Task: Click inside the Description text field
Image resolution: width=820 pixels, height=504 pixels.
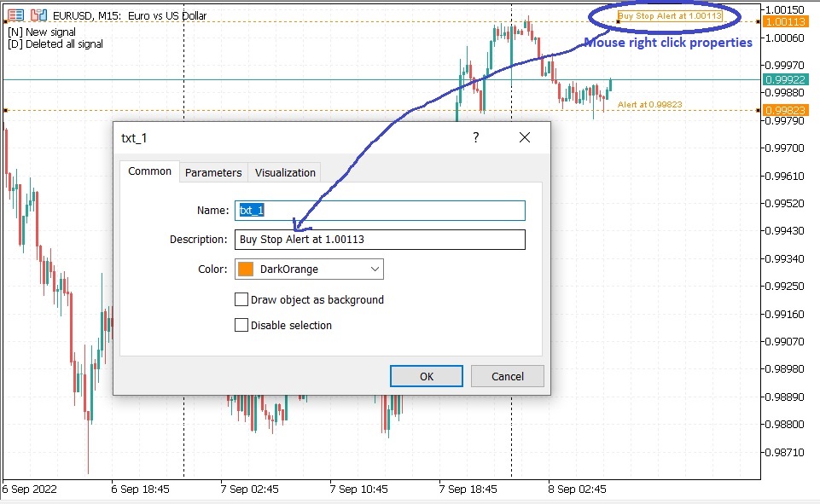Action: click(380, 239)
